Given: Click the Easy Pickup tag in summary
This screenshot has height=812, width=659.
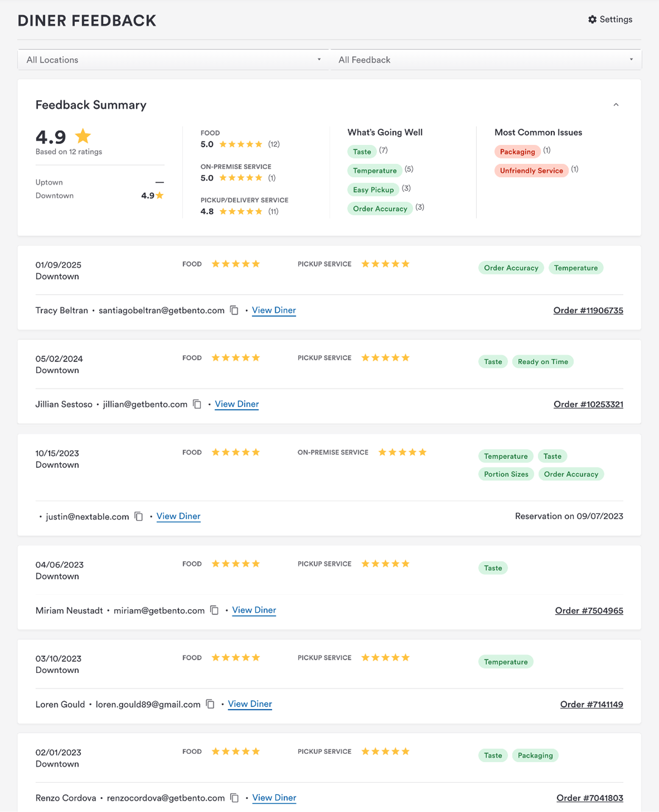Looking at the screenshot, I should pyautogui.click(x=373, y=190).
